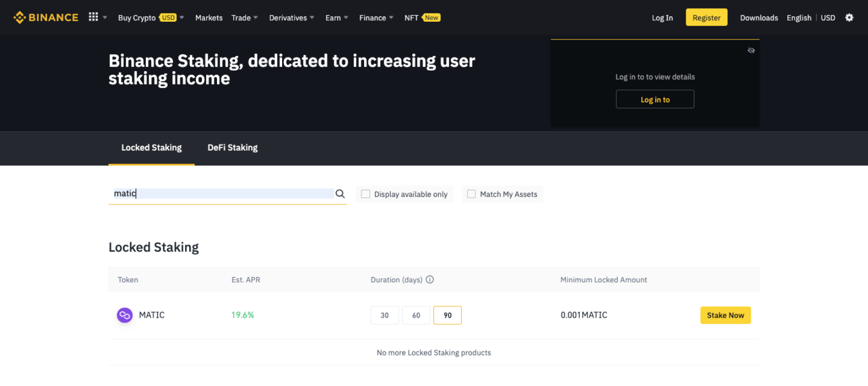Select 60 days duration
Viewport: 868px width, 386px height.
pos(416,316)
